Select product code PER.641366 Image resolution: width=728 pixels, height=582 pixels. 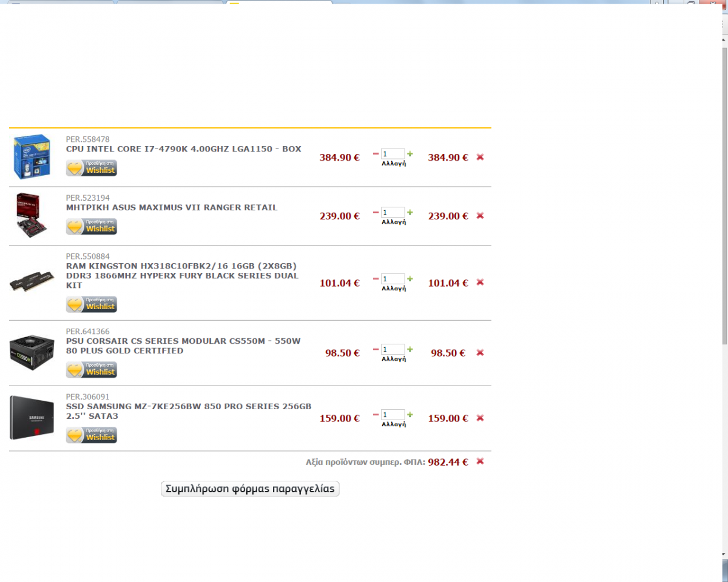pyautogui.click(x=88, y=332)
